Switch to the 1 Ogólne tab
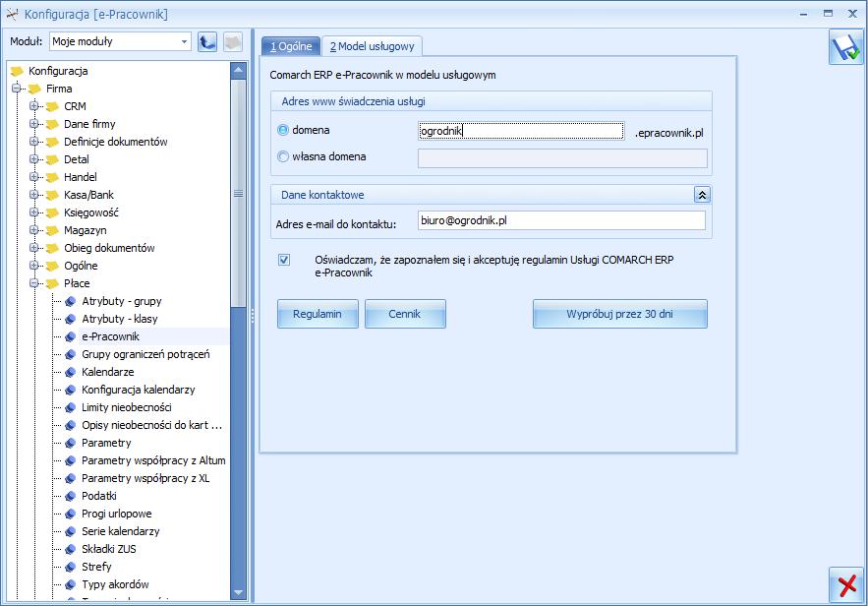 tap(291, 46)
